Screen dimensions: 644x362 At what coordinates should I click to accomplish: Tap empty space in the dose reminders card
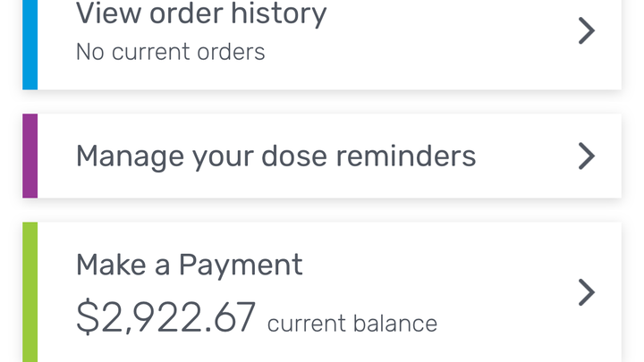coord(528,156)
